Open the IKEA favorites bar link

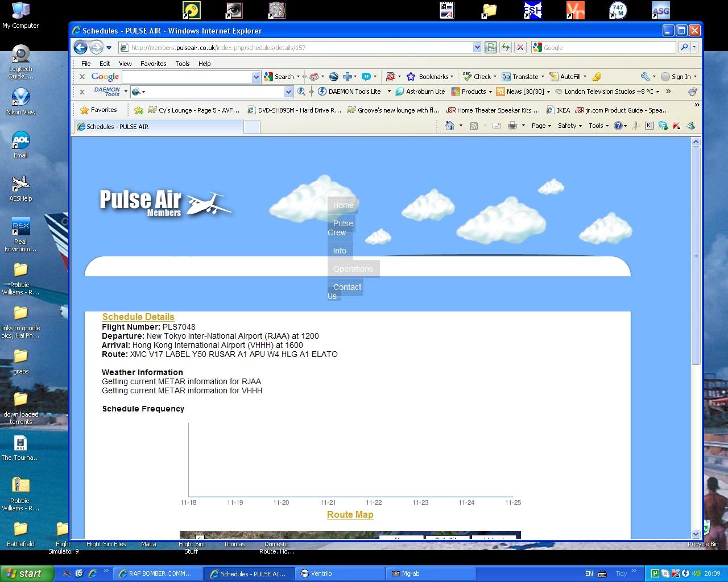tap(558, 110)
